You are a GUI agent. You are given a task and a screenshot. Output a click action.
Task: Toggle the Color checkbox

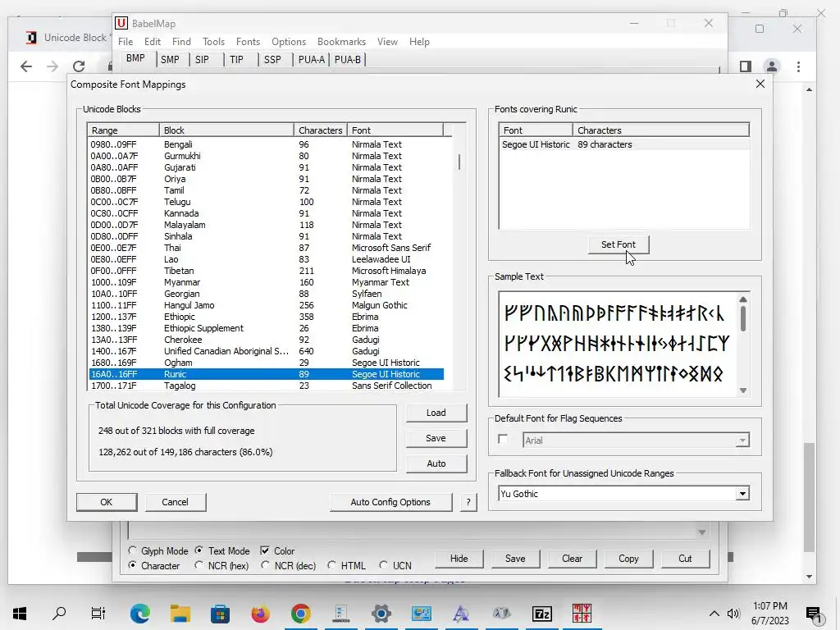(x=265, y=550)
